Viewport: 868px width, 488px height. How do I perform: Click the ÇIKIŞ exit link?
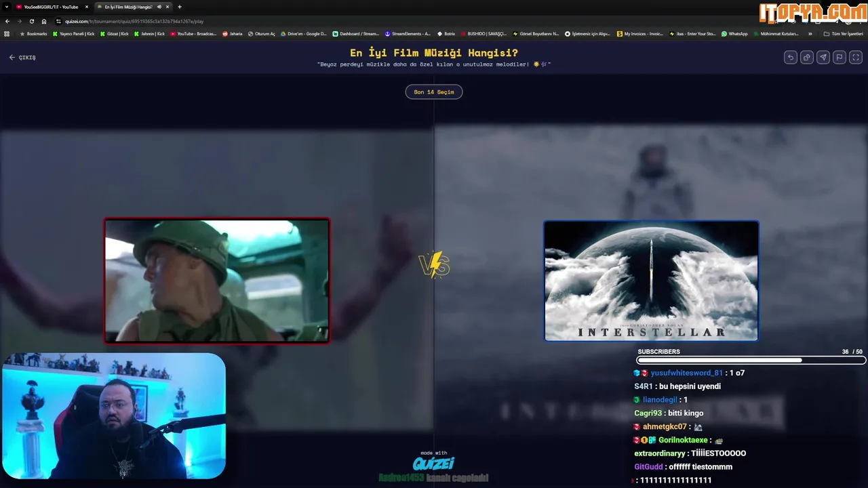tap(22, 58)
